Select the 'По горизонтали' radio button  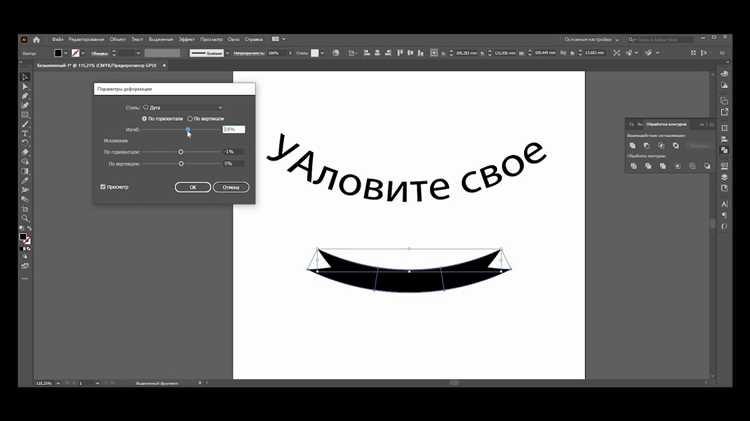click(x=145, y=118)
